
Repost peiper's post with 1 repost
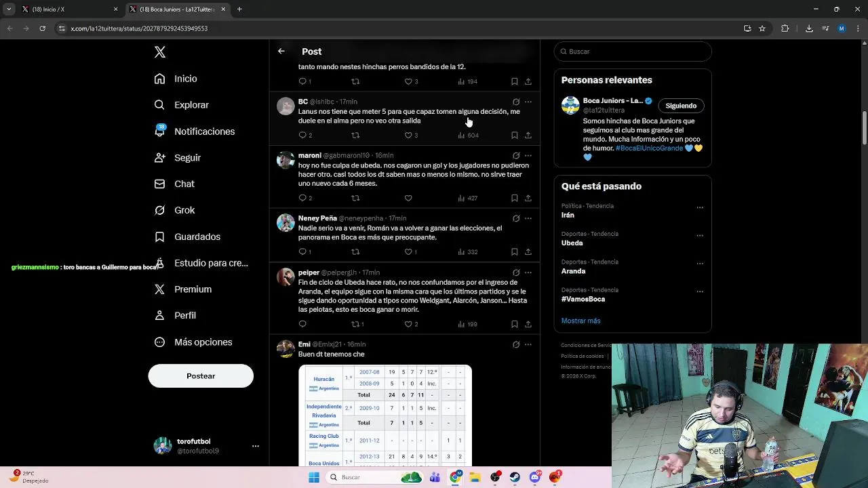pos(357,324)
